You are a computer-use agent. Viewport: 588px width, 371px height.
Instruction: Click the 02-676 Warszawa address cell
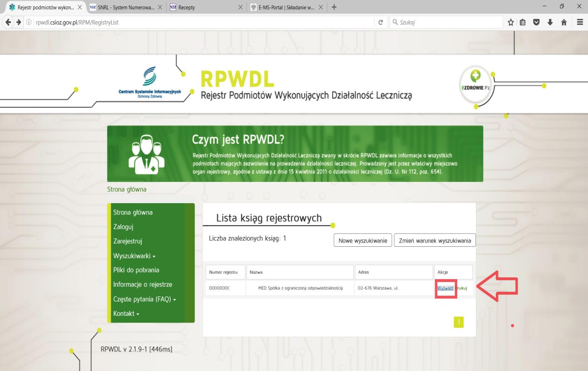click(394, 288)
